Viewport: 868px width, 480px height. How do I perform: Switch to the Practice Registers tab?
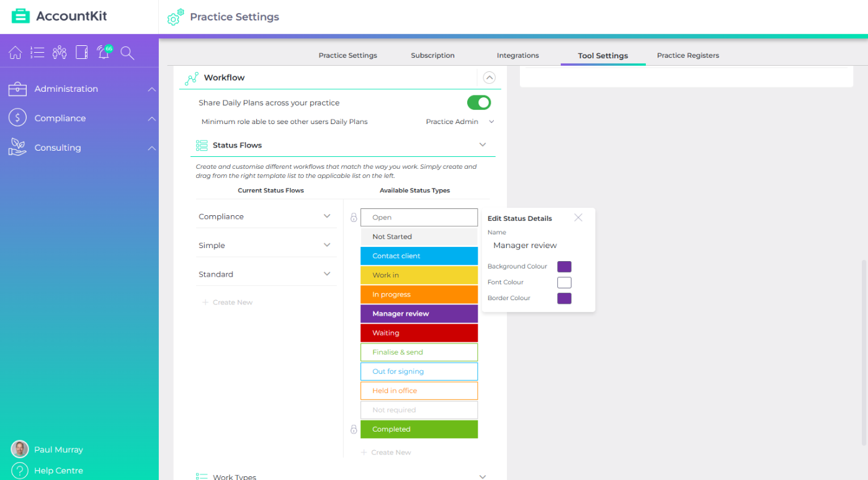(x=688, y=55)
